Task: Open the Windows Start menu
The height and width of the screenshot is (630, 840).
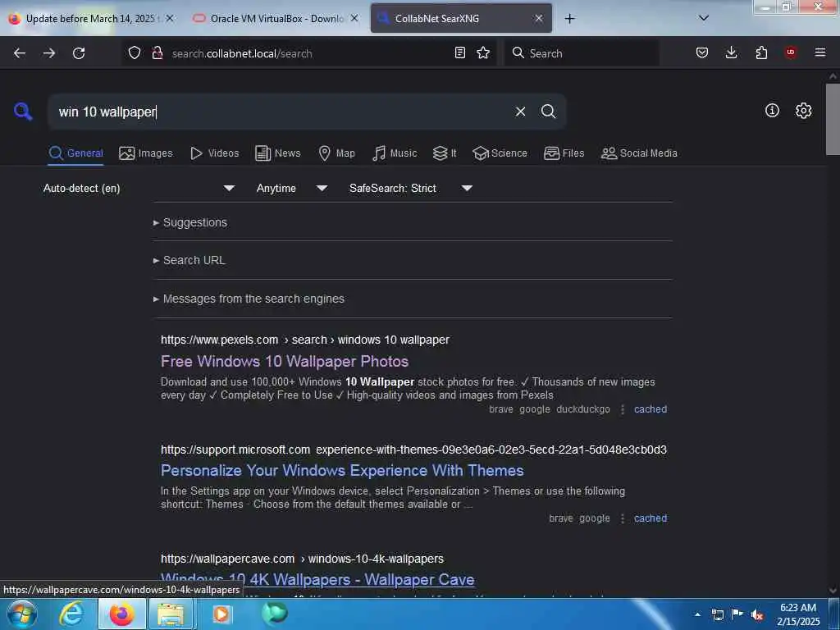Action: pyautogui.click(x=21, y=614)
